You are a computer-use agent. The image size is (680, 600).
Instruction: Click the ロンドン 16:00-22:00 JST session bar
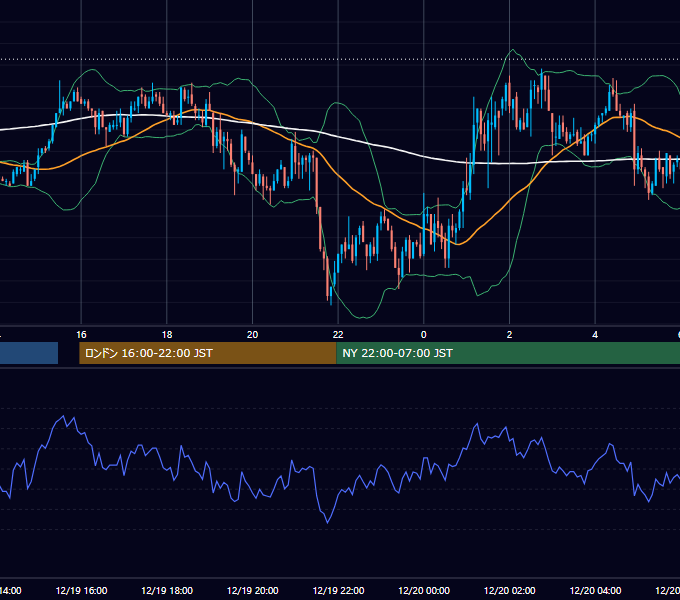(207, 353)
